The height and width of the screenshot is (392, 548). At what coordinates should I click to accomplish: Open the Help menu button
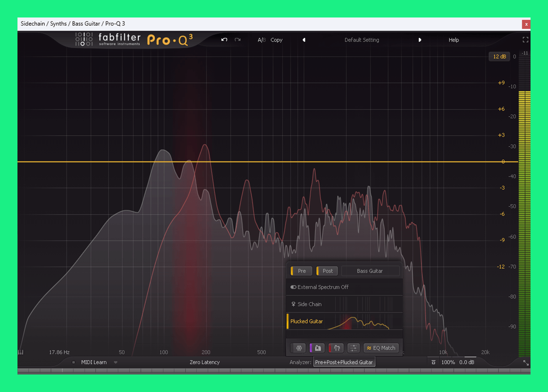(454, 40)
